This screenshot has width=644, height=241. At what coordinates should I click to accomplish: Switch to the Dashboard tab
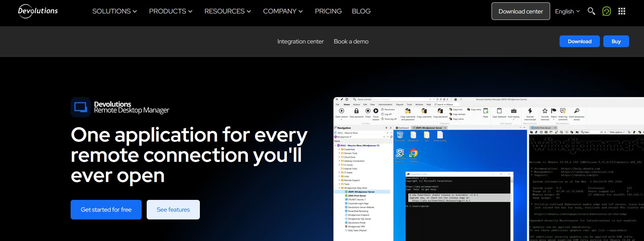(402, 128)
